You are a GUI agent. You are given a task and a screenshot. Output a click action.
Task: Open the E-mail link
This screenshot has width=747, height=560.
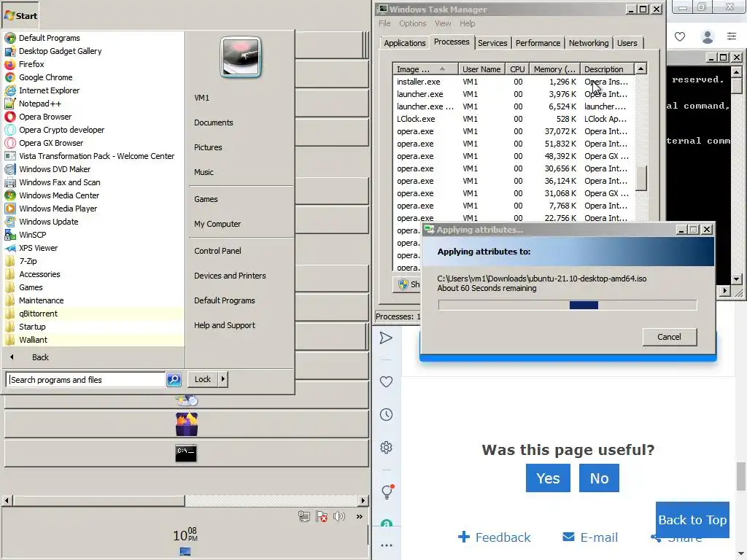[x=590, y=537]
